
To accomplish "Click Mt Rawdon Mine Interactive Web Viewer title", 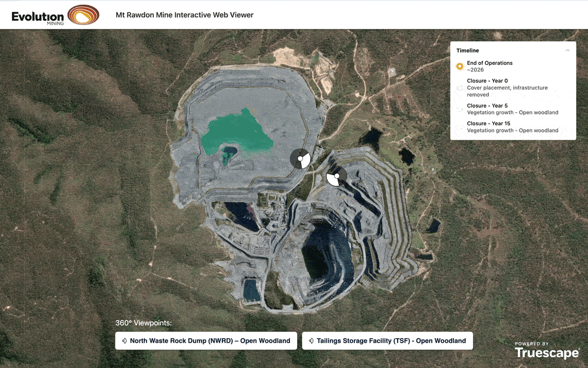I will tap(185, 15).
